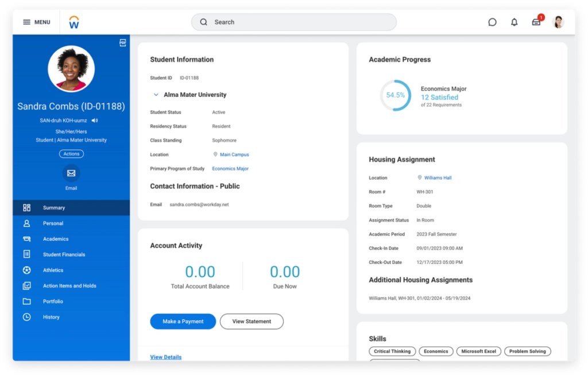Open the Actions options under Sandra's name

(71, 153)
